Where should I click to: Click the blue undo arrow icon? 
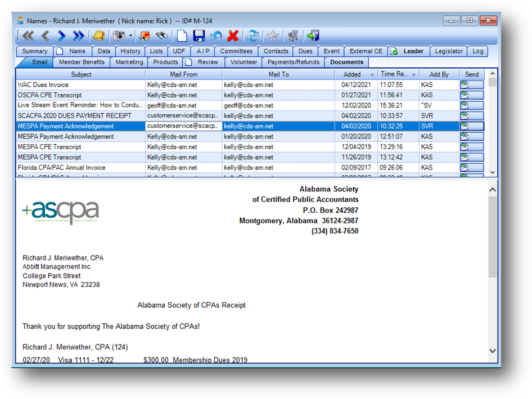215,36
